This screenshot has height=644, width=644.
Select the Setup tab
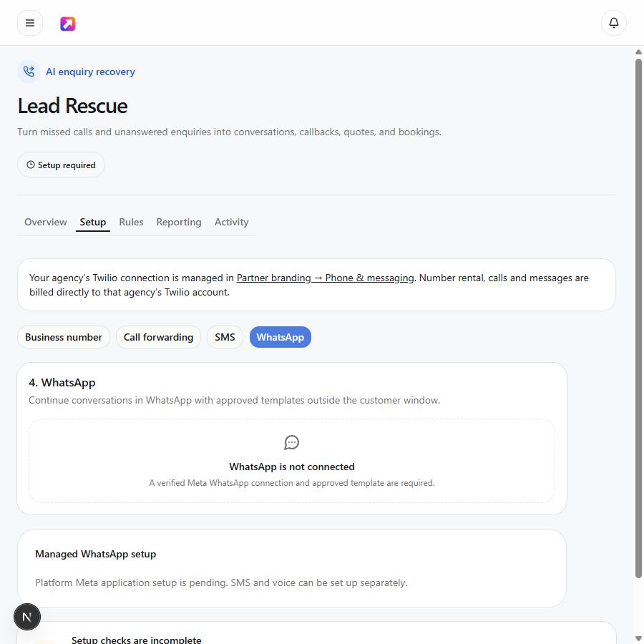click(x=93, y=223)
